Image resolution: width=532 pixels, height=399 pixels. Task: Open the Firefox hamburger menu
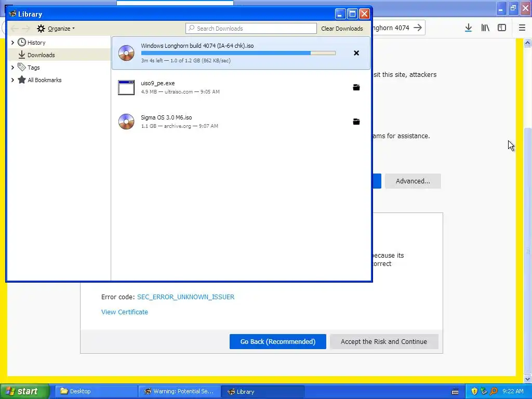[522, 28]
